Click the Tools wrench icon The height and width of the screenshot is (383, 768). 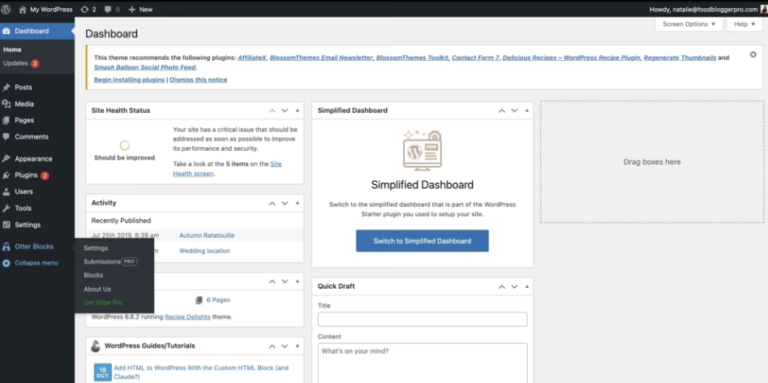tap(6, 208)
